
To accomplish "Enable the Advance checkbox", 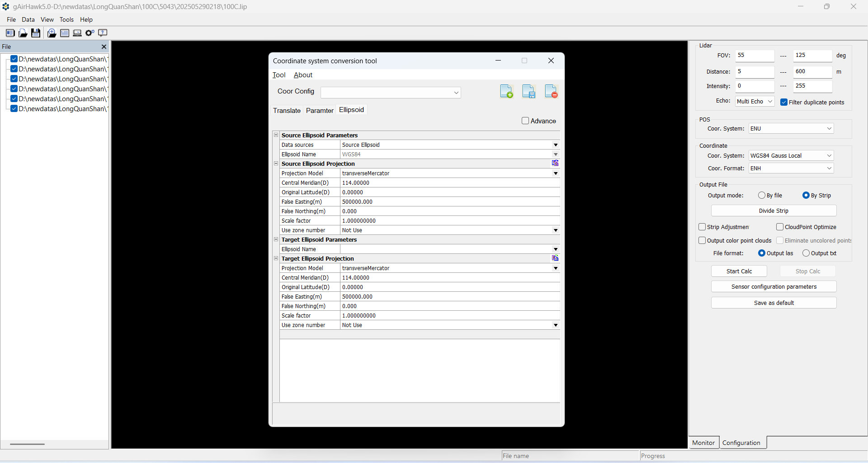I will point(525,121).
